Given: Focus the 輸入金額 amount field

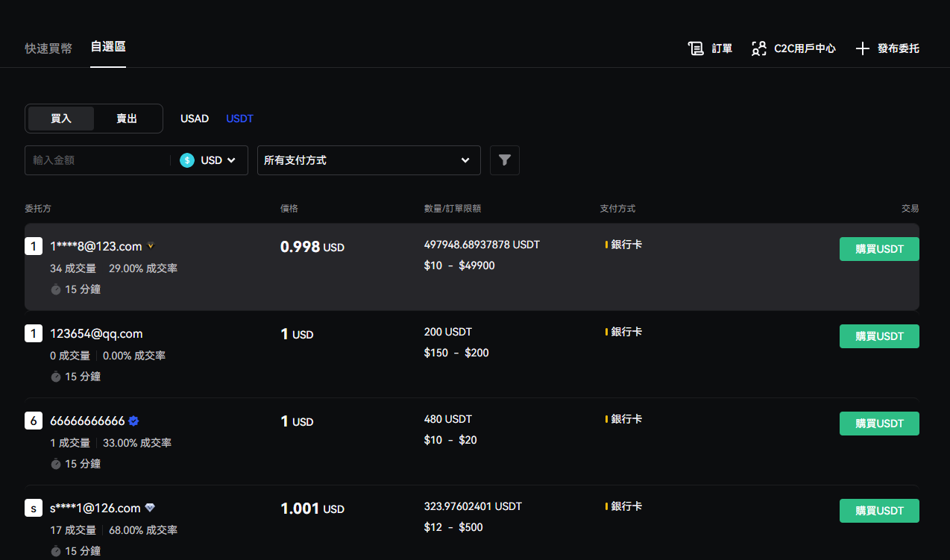Looking at the screenshot, I should (x=97, y=160).
